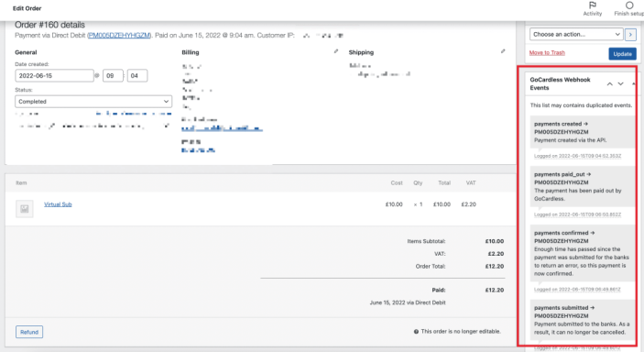Screen dimensions: 644x352
Task: Click the VAT column header
Action: pyautogui.click(x=471, y=183)
